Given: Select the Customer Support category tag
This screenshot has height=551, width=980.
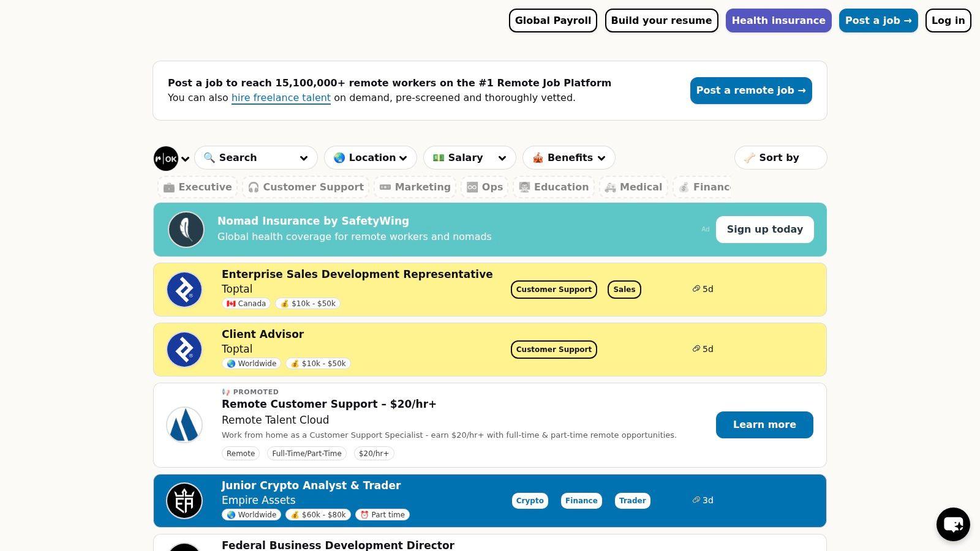Looking at the screenshot, I should tap(306, 187).
